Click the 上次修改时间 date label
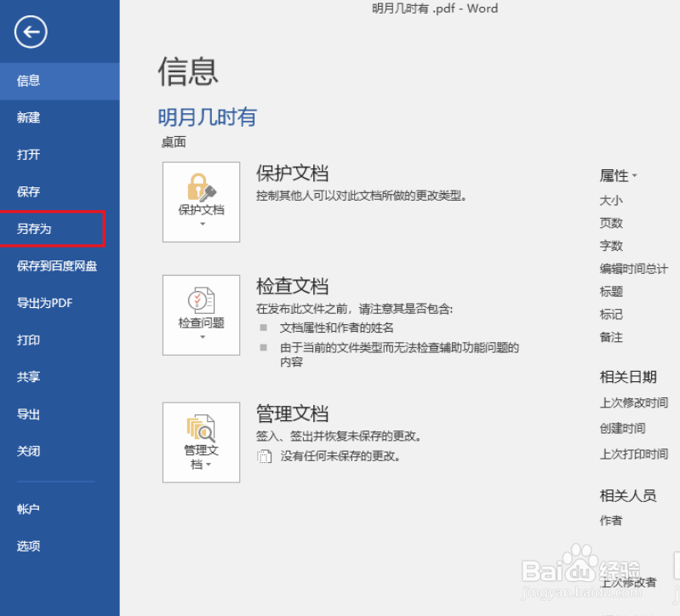680x616 pixels. click(x=633, y=402)
